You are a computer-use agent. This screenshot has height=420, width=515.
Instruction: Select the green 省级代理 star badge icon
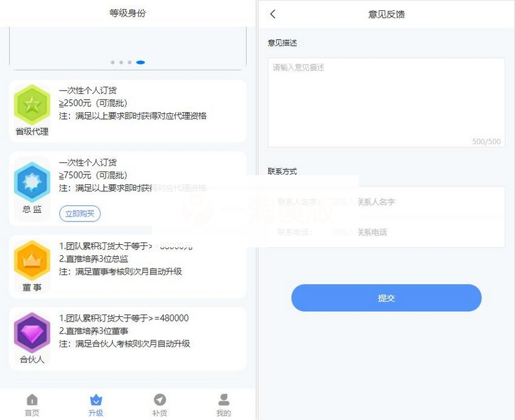[x=32, y=103]
